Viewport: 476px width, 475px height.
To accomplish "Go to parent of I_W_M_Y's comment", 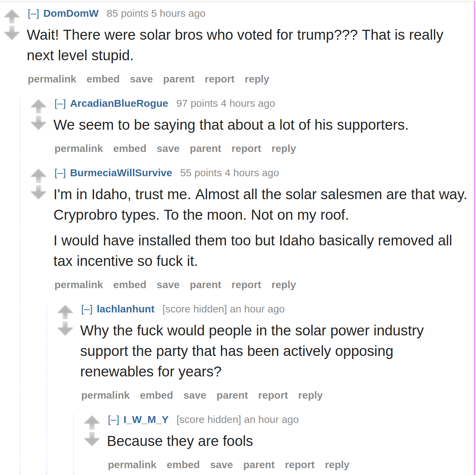I will 259,465.
